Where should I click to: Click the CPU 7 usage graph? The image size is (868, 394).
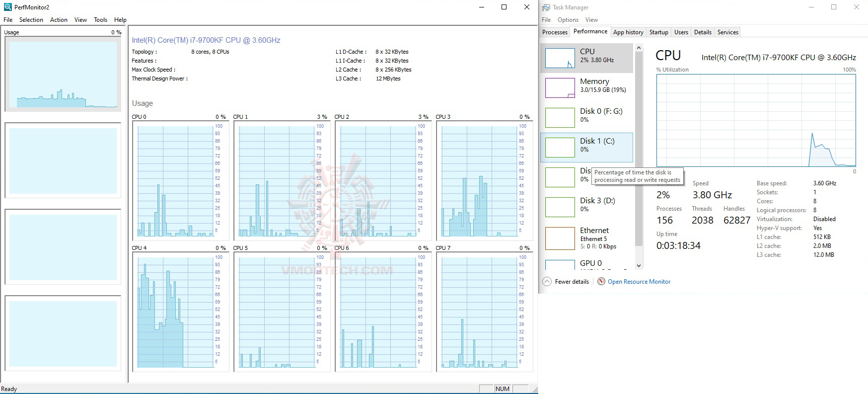pos(484,312)
